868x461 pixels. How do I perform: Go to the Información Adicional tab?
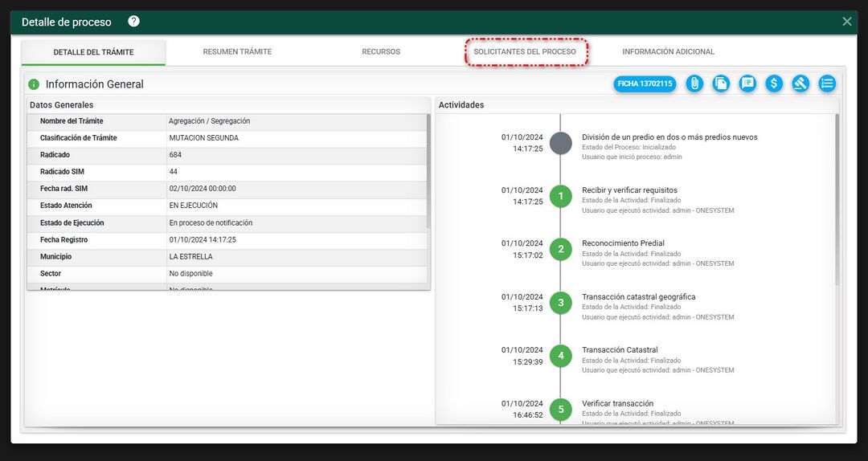[x=668, y=52]
